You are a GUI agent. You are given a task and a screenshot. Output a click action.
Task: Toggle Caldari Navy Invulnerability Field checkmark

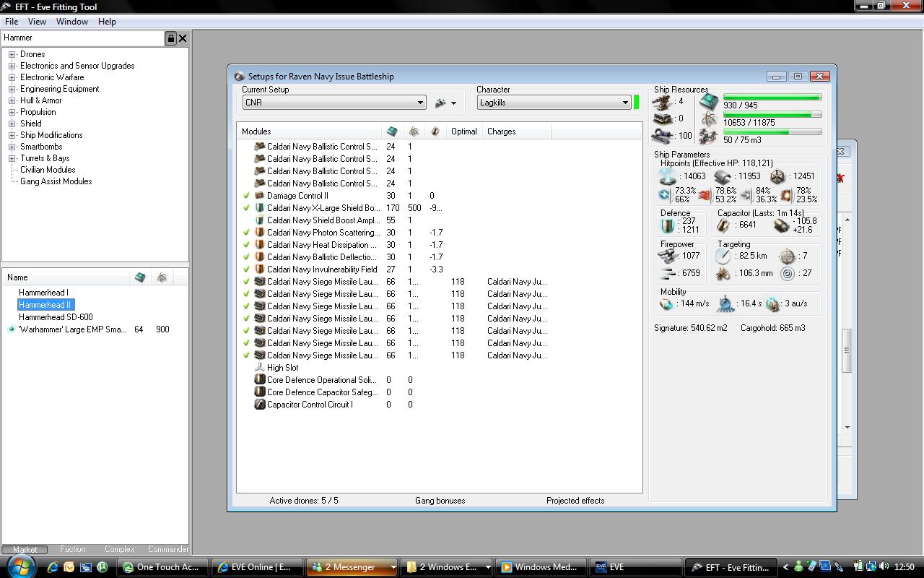[247, 269]
